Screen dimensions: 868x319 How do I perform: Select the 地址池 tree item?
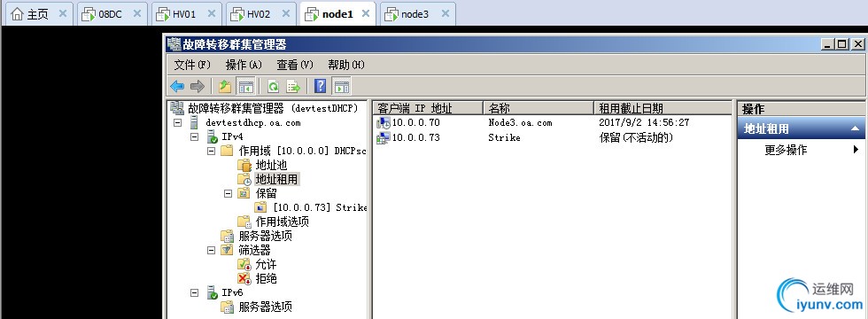click(271, 165)
